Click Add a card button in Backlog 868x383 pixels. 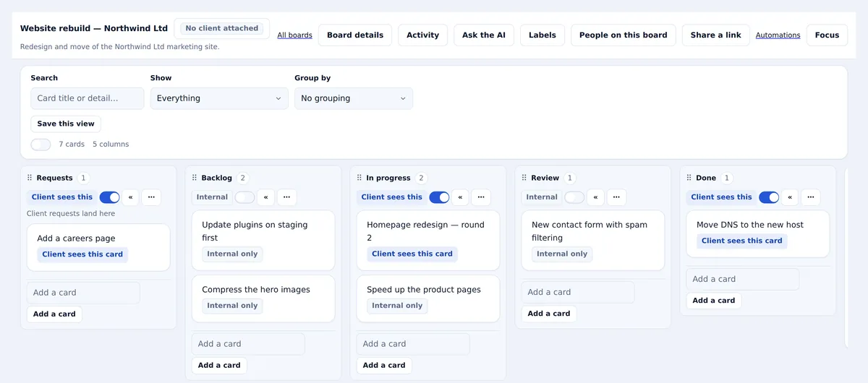219,365
